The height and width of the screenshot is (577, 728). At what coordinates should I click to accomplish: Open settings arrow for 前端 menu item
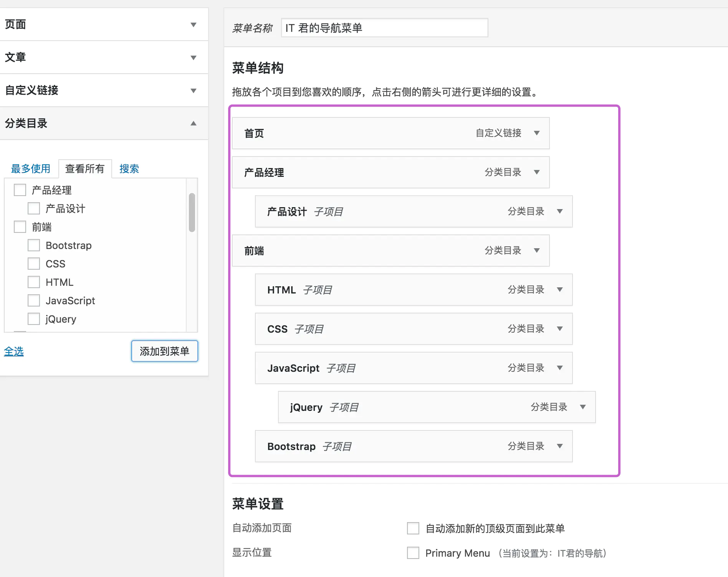(537, 251)
